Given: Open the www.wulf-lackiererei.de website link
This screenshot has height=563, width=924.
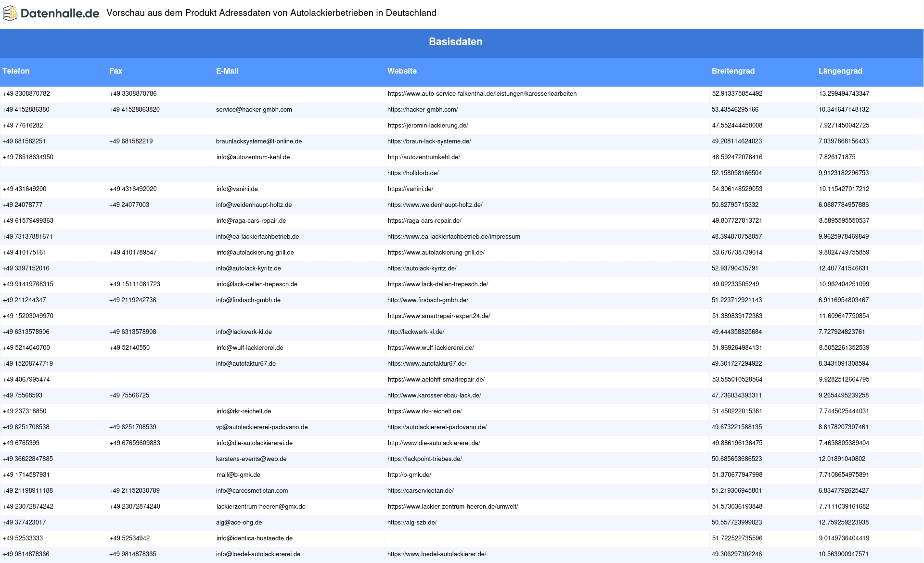Looking at the screenshot, I should click(x=431, y=348).
